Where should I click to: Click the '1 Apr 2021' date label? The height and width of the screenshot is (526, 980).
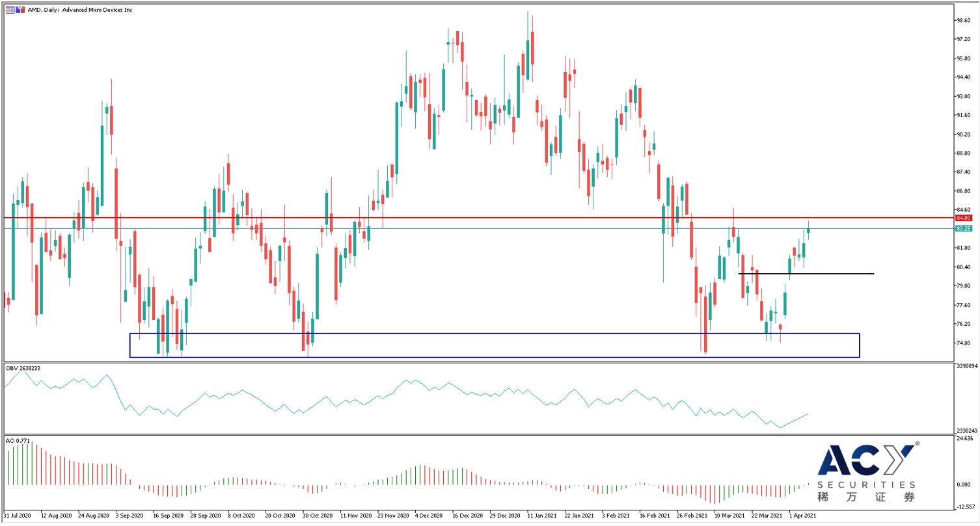[803, 515]
